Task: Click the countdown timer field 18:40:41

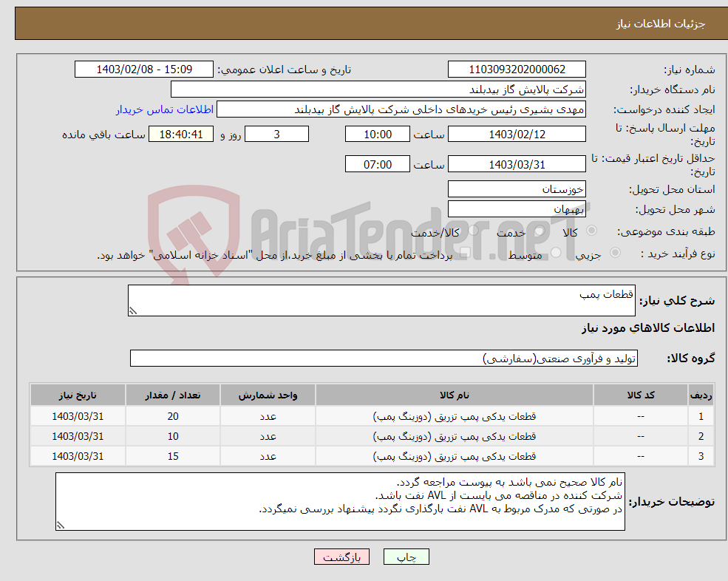Action: (x=181, y=135)
